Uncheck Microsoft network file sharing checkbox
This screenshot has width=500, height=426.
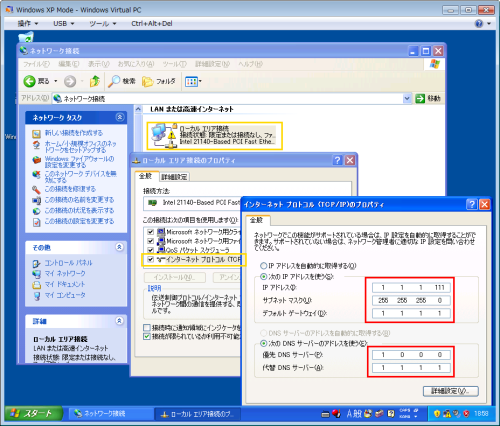[151, 241]
